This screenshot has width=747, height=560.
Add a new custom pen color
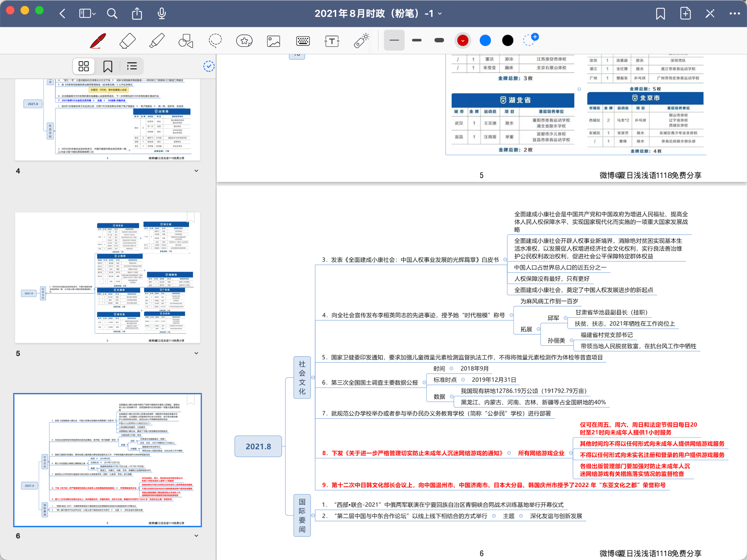coord(530,39)
